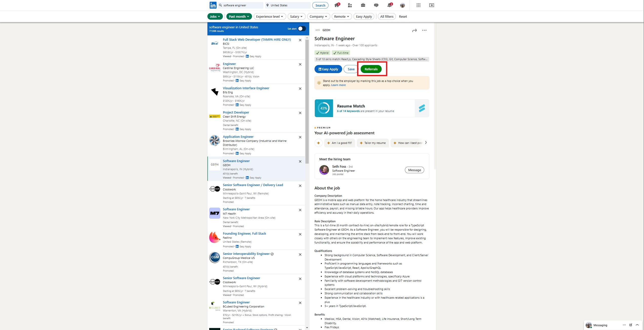Open the notifications bell icon
This screenshot has width=644, height=330.
[x=389, y=5]
